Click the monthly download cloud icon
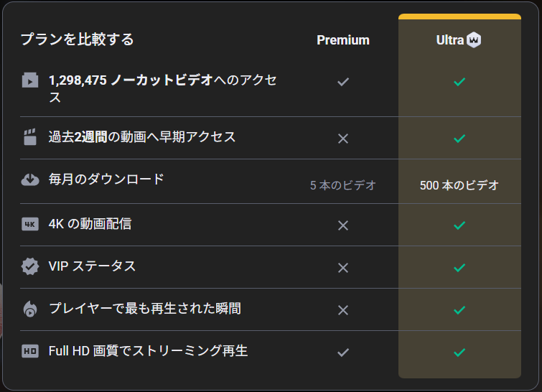The height and width of the screenshot is (392, 542). (x=29, y=179)
